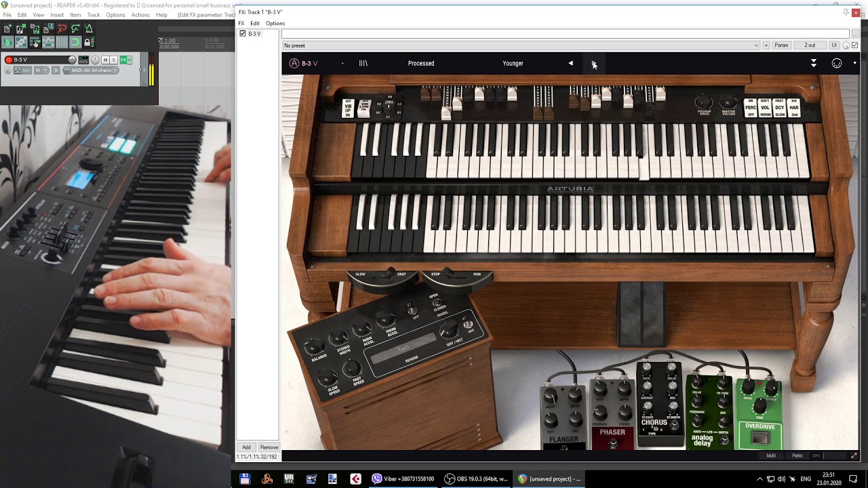Go to next preset arrow
The width and height of the screenshot is (868, 488).
[594, 63]
